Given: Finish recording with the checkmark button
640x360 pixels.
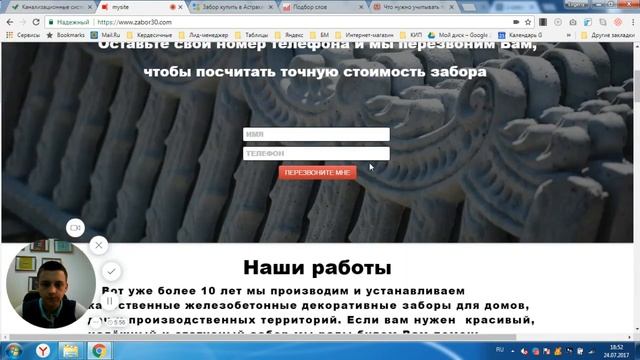Looking at the screenshot, I should pyautogui.click(x=111, y=271).
